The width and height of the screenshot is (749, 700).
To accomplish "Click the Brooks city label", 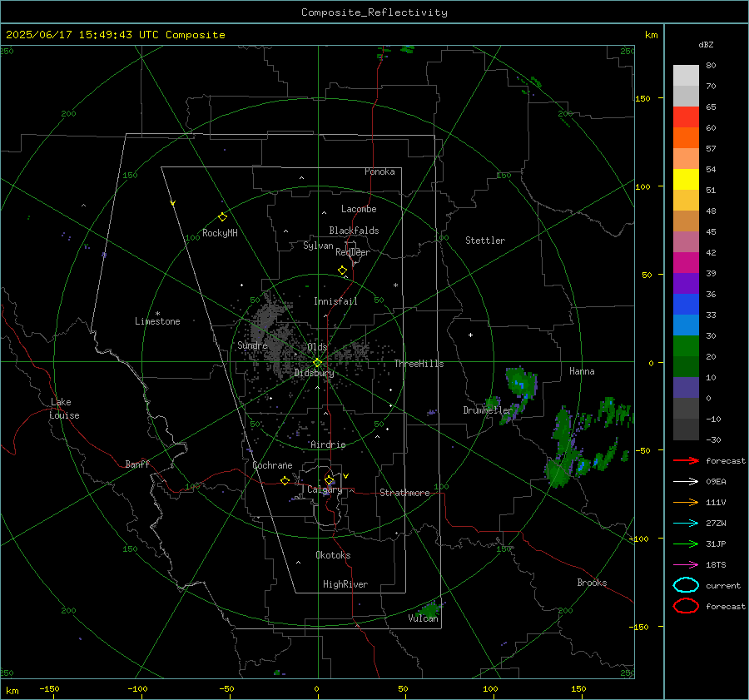I will (x=592, y=583).
